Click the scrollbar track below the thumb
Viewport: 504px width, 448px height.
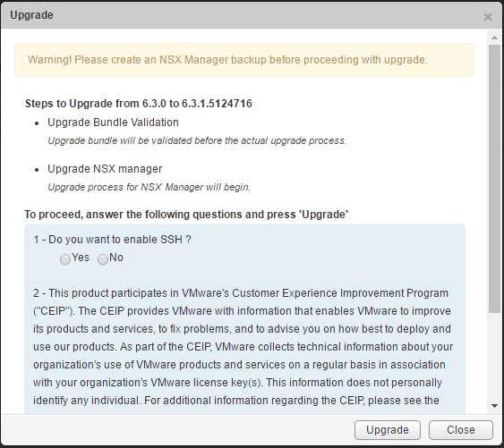click(494, 357)
